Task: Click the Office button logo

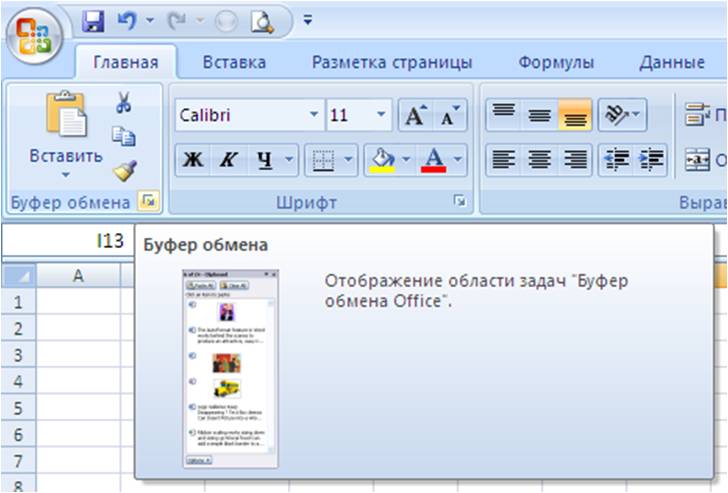Action: 35,32
